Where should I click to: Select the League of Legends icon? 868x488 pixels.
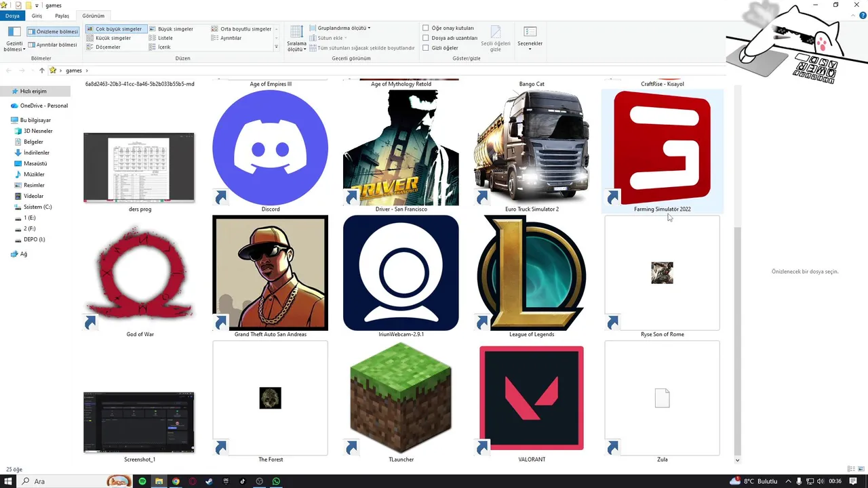pyautogui.click(x=532, y=273)
